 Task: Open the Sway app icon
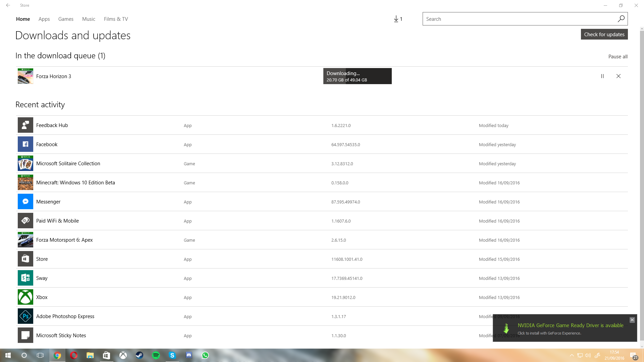pos(25,278)
